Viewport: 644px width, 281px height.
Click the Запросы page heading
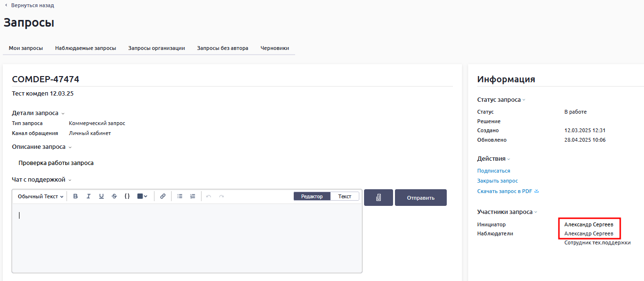click(x=29, y=22)
